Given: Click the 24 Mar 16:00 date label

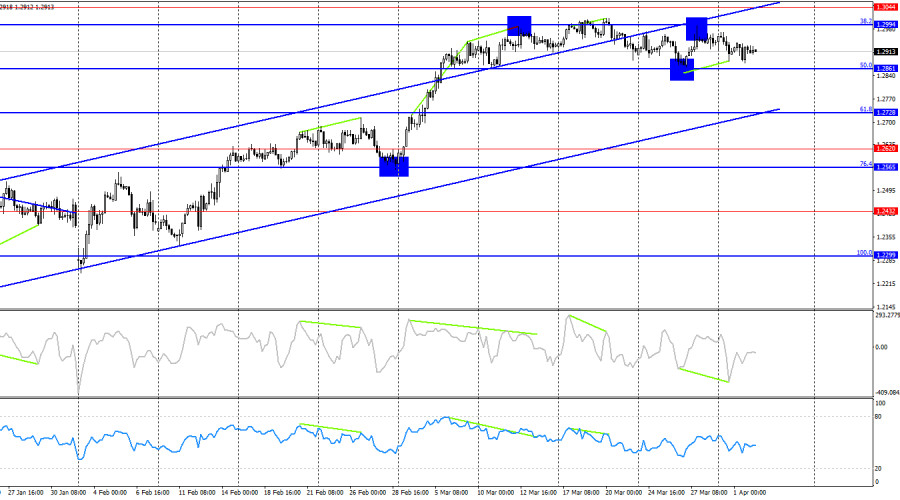Looking at the screenshot, I should [666, 493].
